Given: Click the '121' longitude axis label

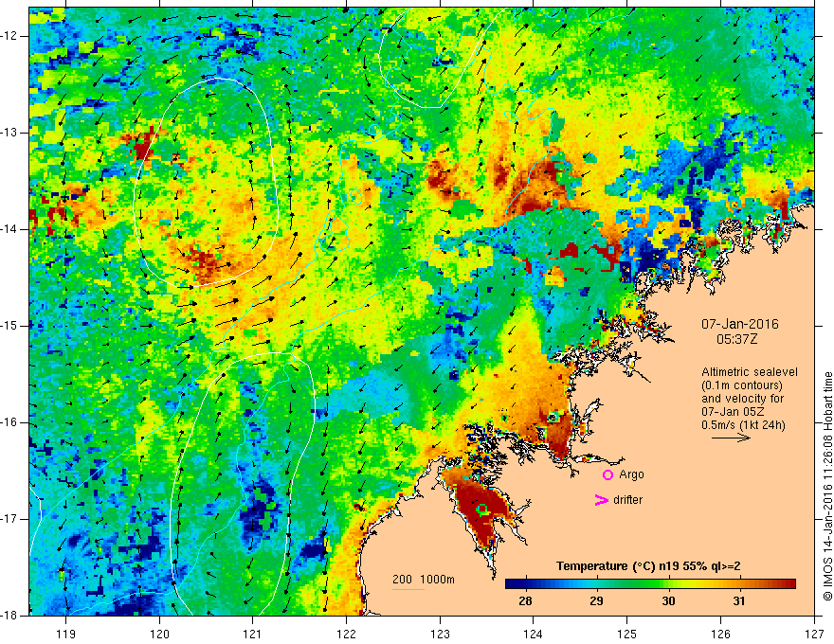Looking at the screenshot, I should pos(252,634).
